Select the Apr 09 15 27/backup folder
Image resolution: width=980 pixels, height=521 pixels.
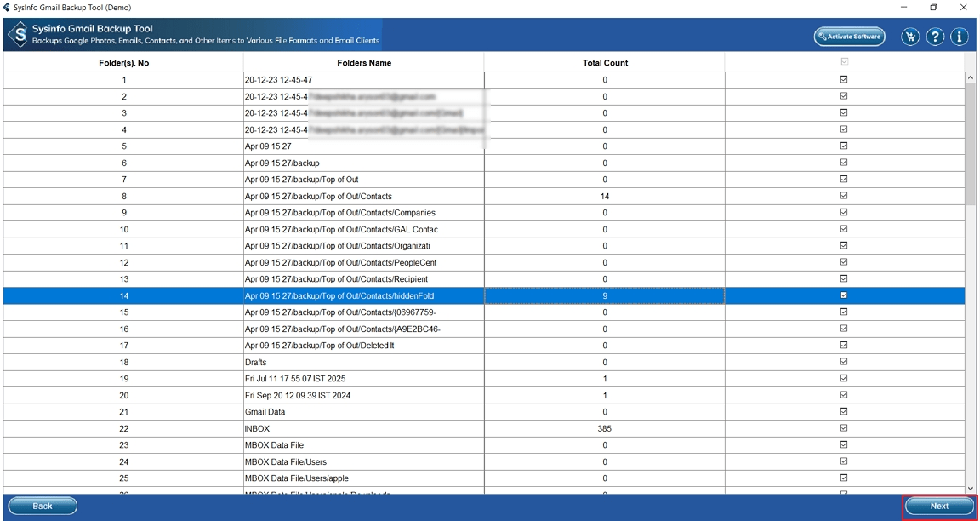coord(282,163)
